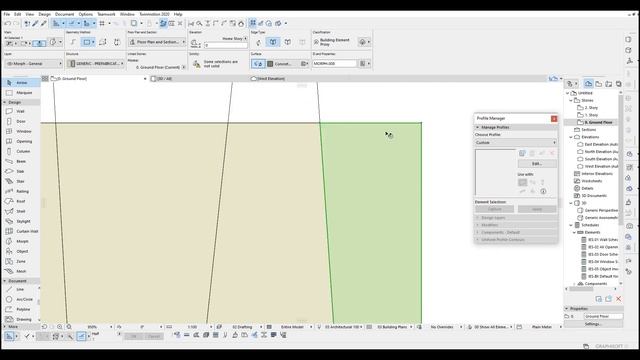Toggle the soft edge type button
This screenshot has width=640, height=360.
(288, 42)
